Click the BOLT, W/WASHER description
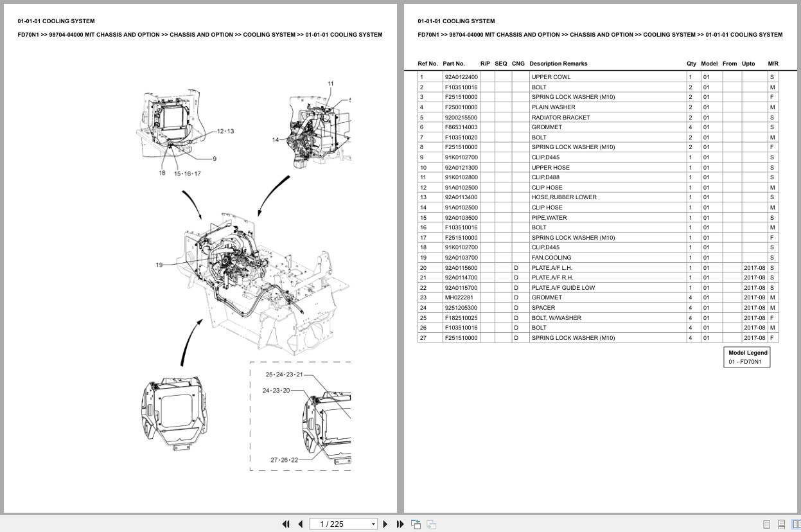 pyautogui.click(x=556, y=318)
